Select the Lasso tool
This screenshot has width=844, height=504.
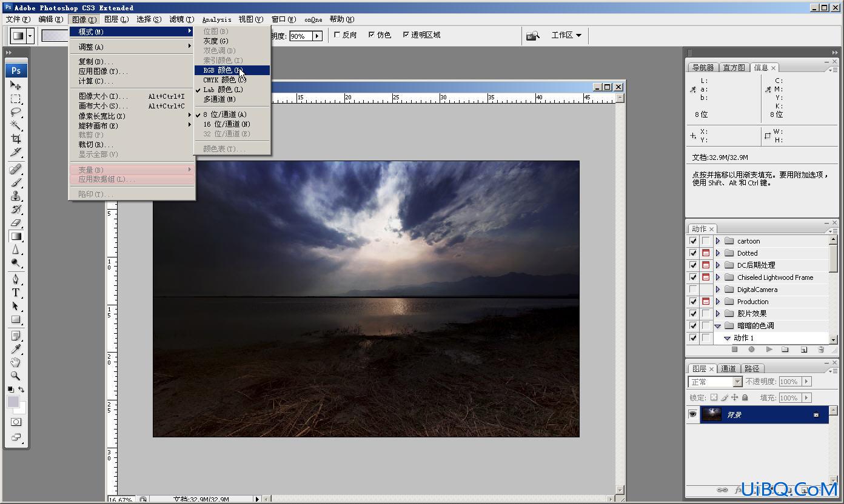[16, 112]
